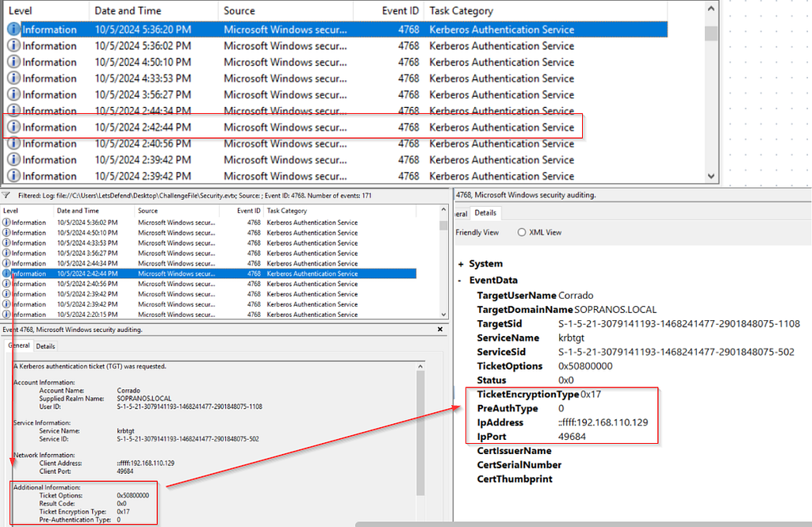Click the upper event list scroll down arrow
The image size is (812, 527).
click(x=711, y=176)
